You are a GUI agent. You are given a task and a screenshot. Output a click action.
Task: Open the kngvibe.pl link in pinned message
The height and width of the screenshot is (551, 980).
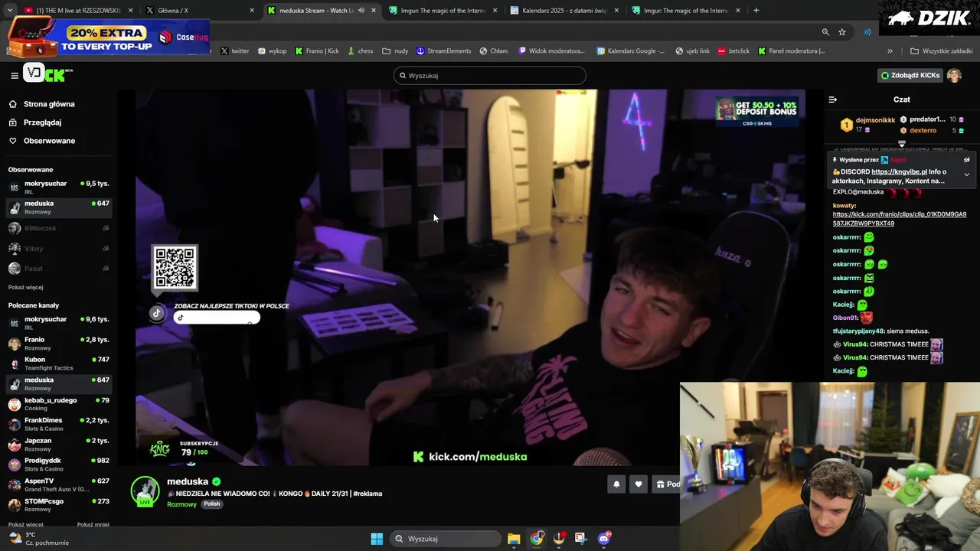click(x=899, y=172)
